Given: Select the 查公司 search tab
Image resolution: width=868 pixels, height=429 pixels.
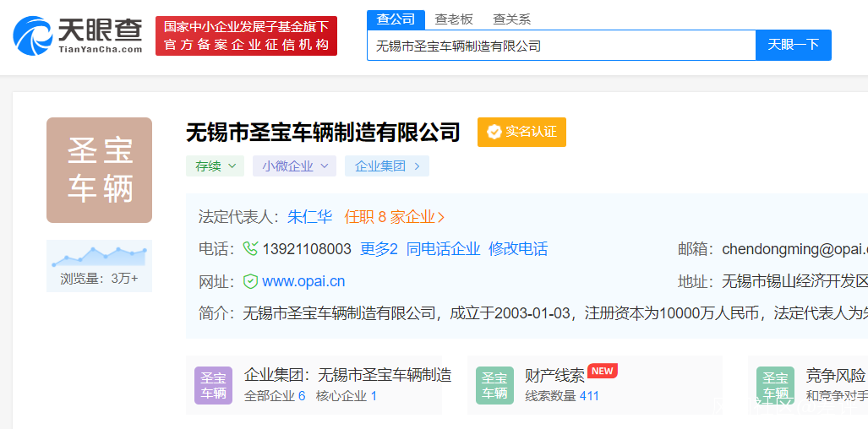Looking at the screenshot, I should coord(396,19).
